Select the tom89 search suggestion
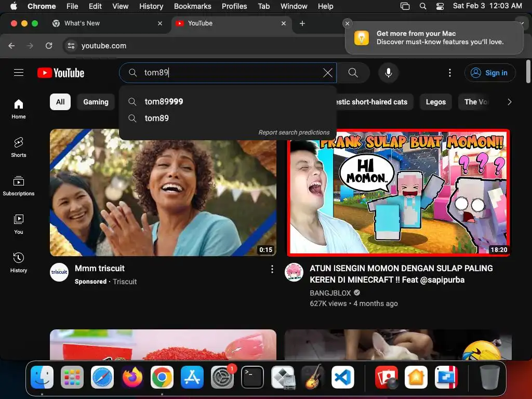This screenshot has height=399, width=532. 228,118
